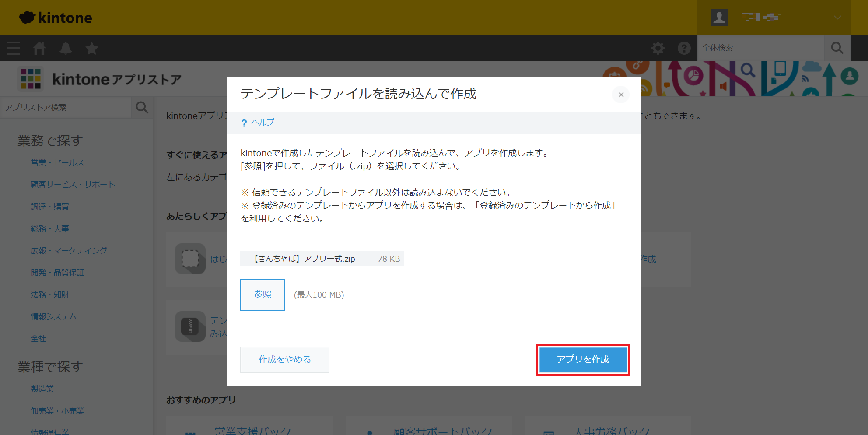Click the kintone logo in header

(x=56, y=18)
